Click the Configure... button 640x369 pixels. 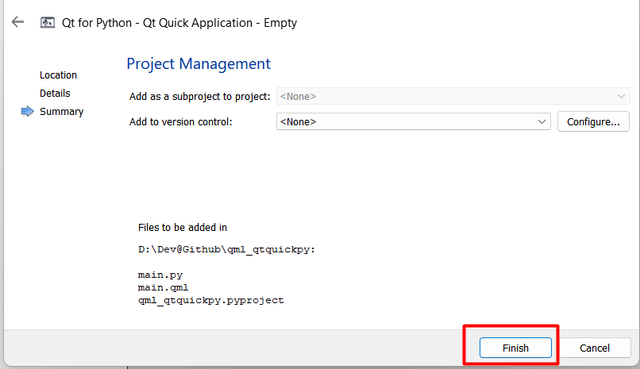pyautogui.click(x=593, y=122)
